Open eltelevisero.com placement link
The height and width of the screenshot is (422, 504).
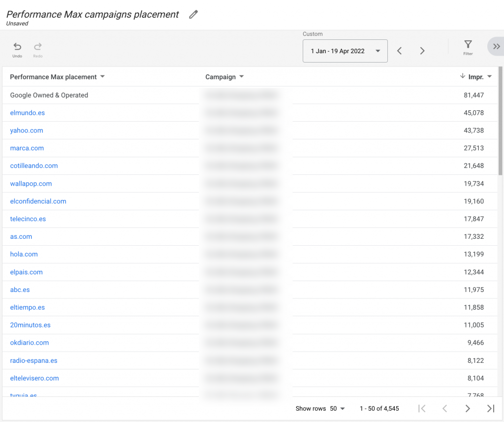coord(34,378)
